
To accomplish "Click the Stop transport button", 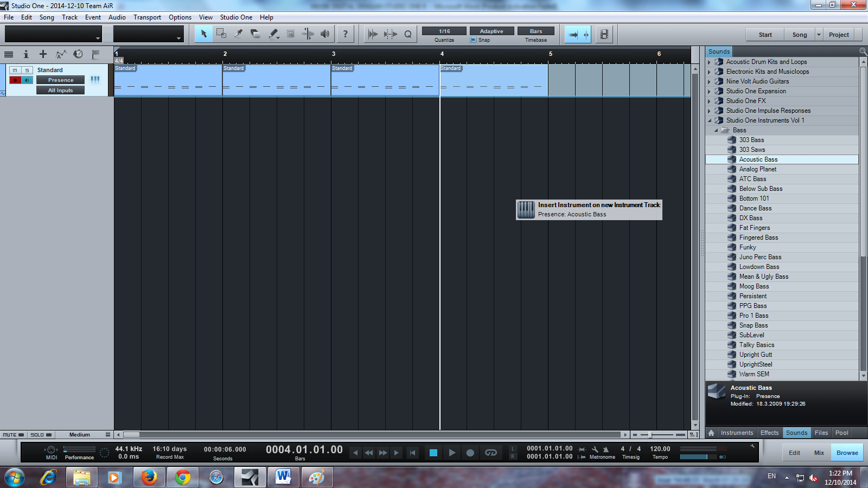I will tap(433, 453).
